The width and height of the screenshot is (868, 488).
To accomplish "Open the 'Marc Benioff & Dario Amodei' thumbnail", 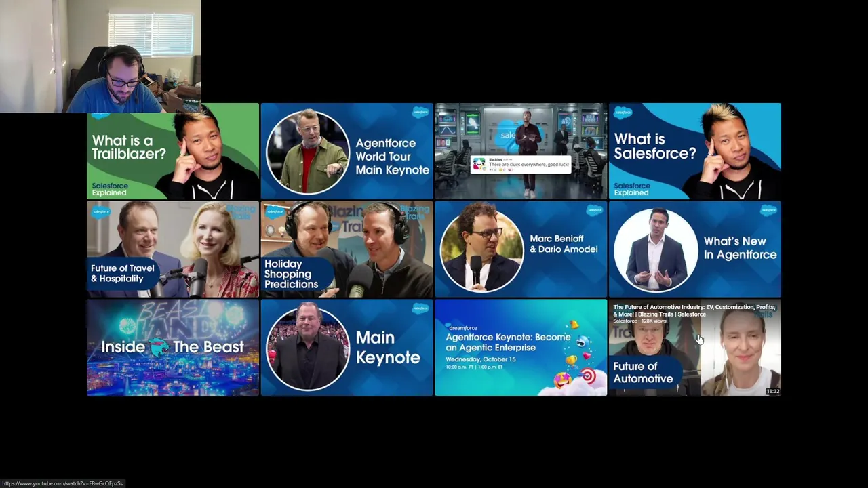I will [521, 249].
